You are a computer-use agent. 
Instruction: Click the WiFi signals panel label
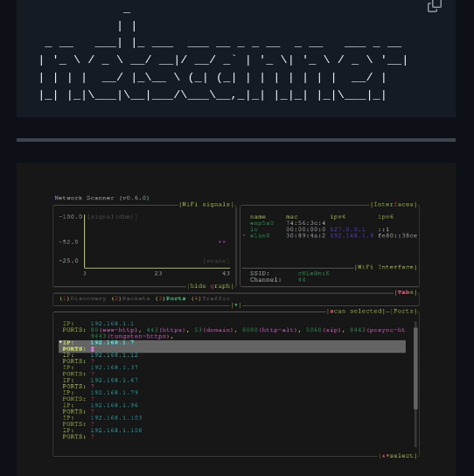click(206, 204)
